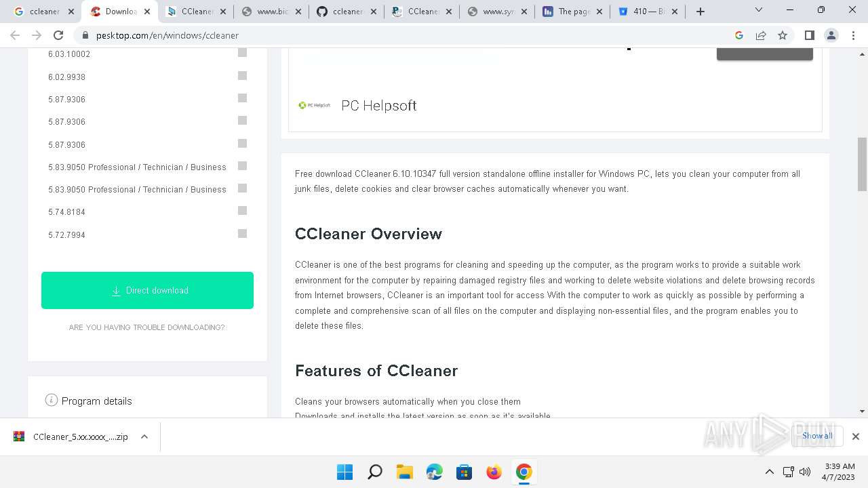Open the Chrome three-dot menu
Screen dimensions: 868x488
coord(852,35)
